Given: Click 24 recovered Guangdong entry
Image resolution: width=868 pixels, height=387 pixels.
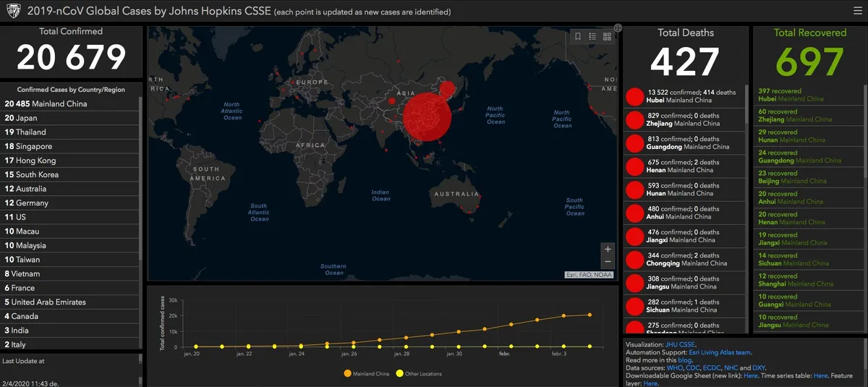Looking at the screenshot, I should tap(807, 156).
